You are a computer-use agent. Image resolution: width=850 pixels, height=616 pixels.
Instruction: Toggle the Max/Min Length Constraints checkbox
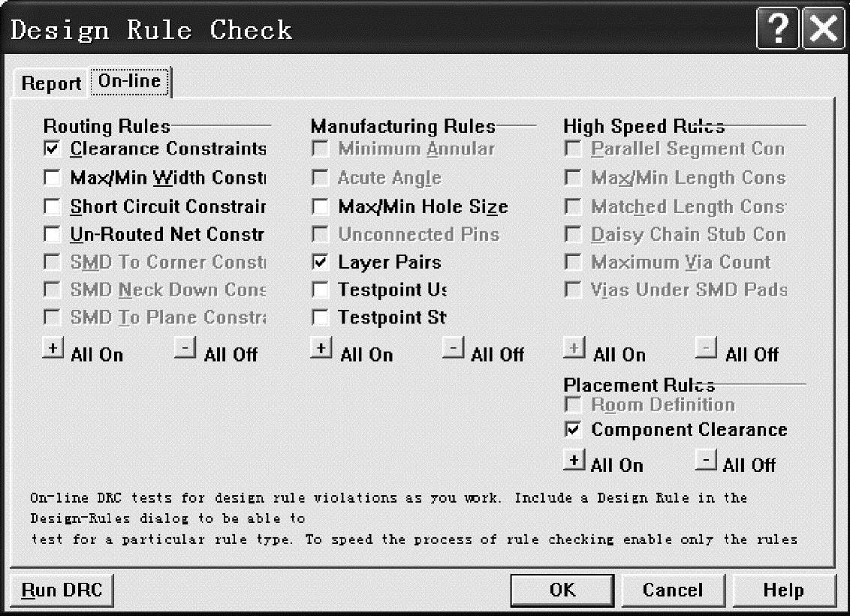(x=573, y=177)
